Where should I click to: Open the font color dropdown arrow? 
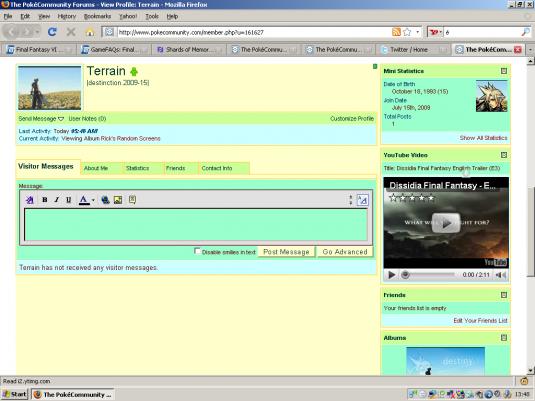click(x=93, y=200)
